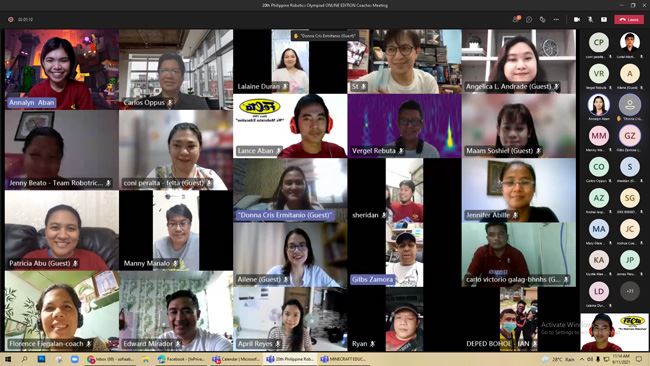Switch to MINECRAFT EDUC Teams taskbar window
650x366 pixels.
pos(344,359)
